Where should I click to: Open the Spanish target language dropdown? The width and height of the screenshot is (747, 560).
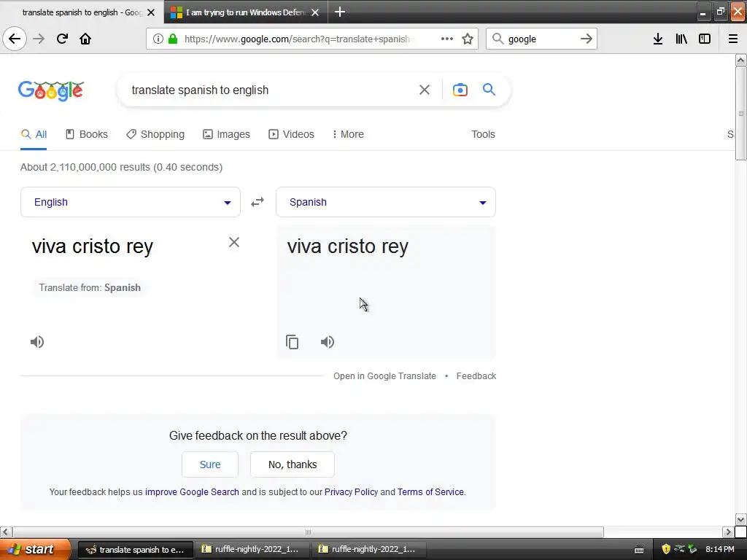point(386,202)
